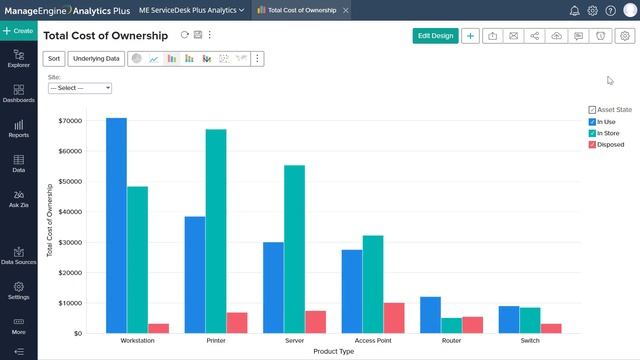The width and height of the screenshot is (640, 360).
Task: Open the Explorer sidebar icon
Action: [18, 58]
